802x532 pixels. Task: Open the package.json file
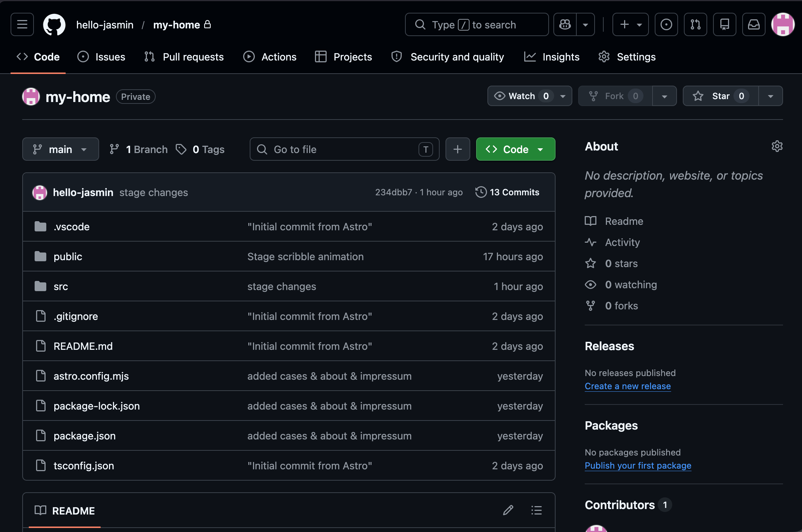click(85, 436)
